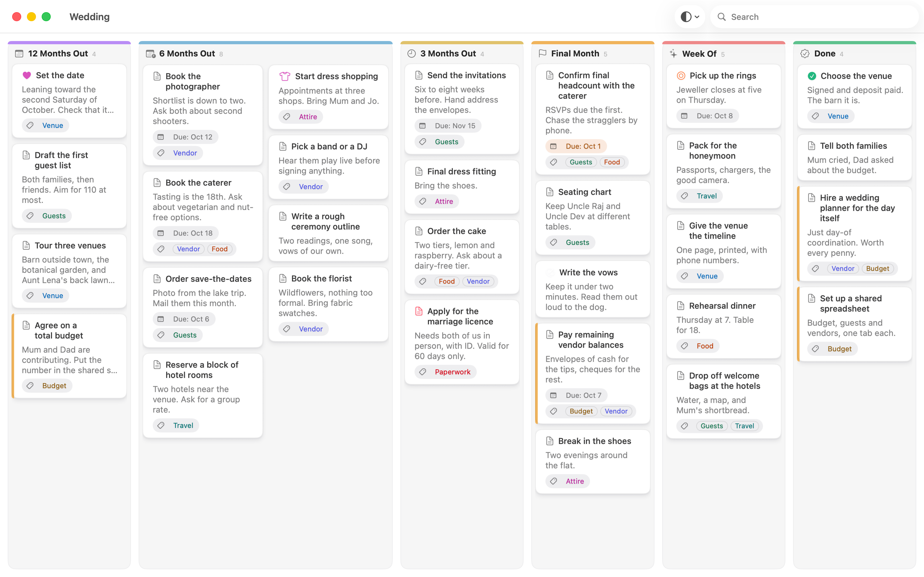Click the badge check icon beside Done header
924x577 pixels.
[x=805, y=54]
